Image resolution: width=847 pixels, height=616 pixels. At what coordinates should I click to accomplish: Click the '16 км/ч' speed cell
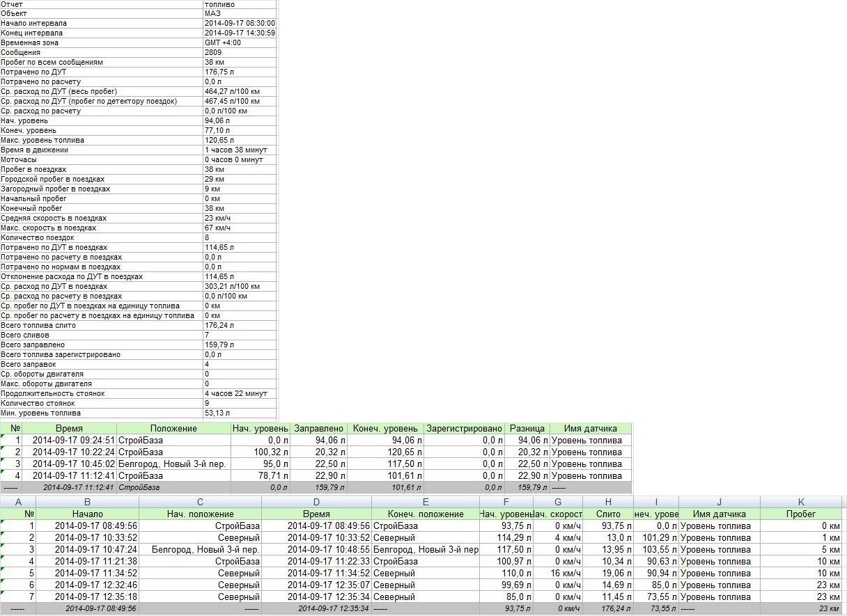coord(558,573)
